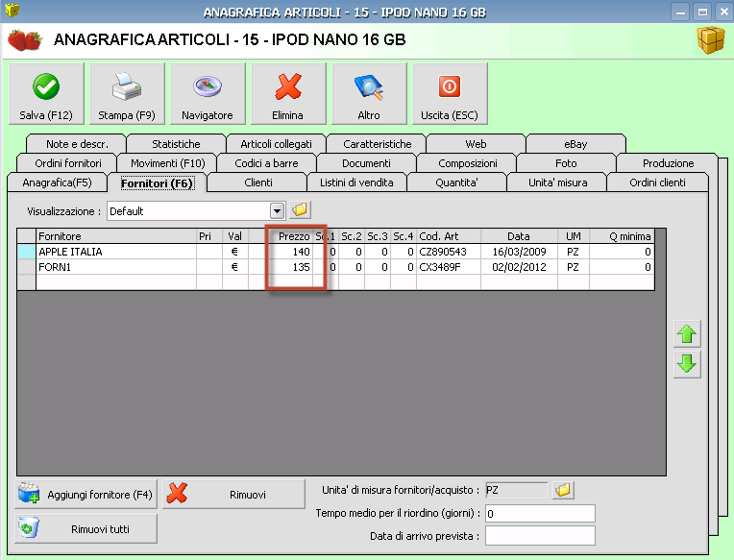734x560 pixels.
Task: Click the folder icon next to Visualizzazione dropdown
Action: coord(300,209)
